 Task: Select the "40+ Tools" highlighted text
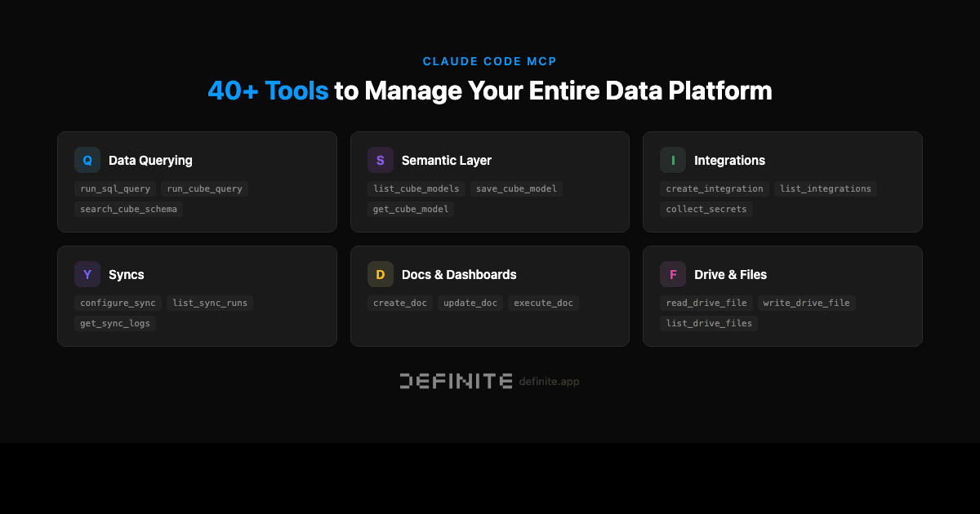[269, 91]
